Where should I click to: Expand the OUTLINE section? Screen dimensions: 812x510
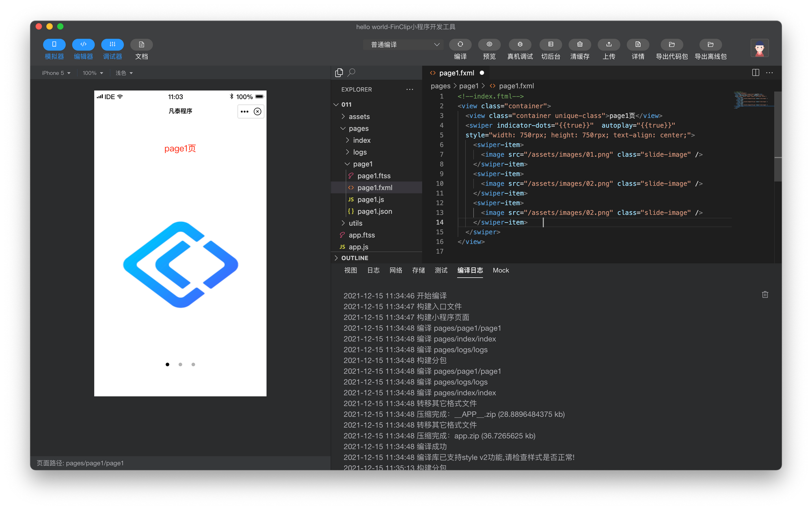tap(377, 258)
